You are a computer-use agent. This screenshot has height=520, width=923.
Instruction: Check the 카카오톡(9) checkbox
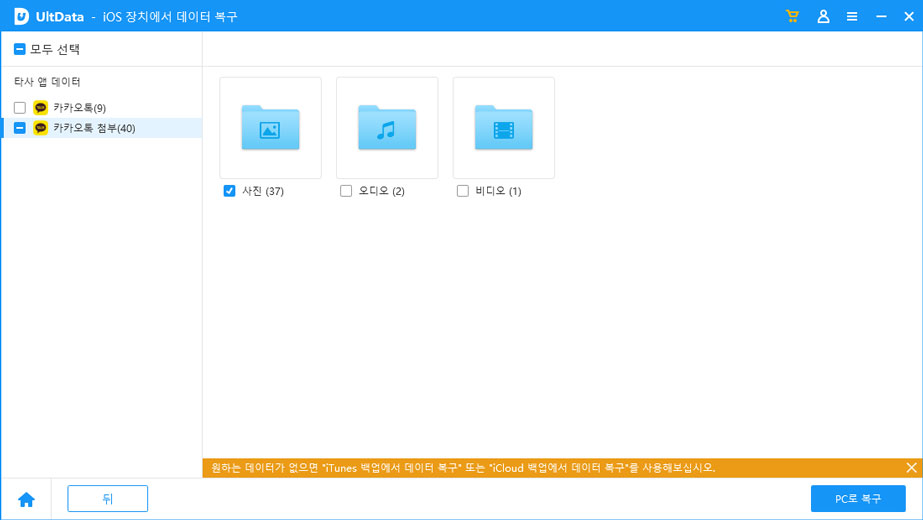pyautogui.click(x=20, y=107)
